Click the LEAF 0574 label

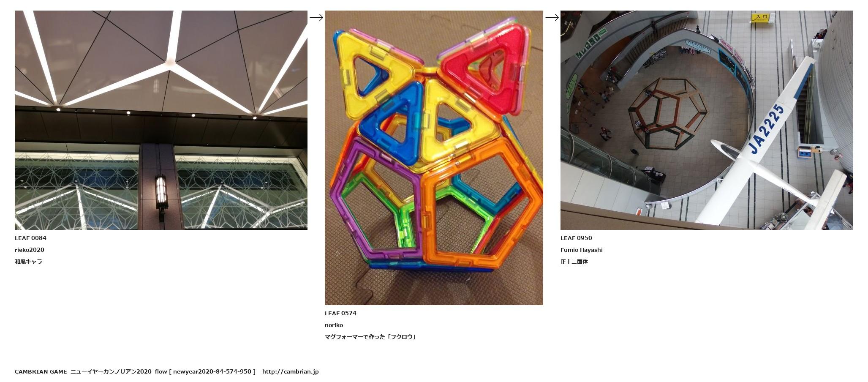(340, 313)
